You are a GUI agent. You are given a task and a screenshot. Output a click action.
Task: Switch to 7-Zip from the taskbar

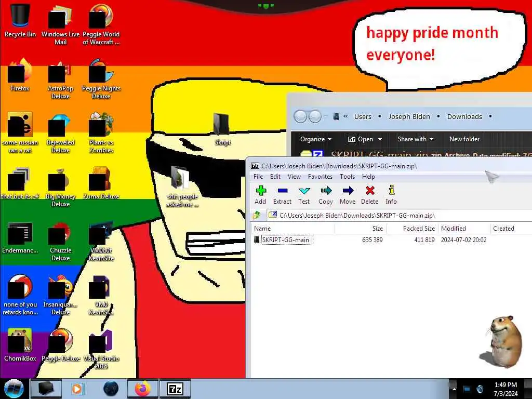pos(175,389)
